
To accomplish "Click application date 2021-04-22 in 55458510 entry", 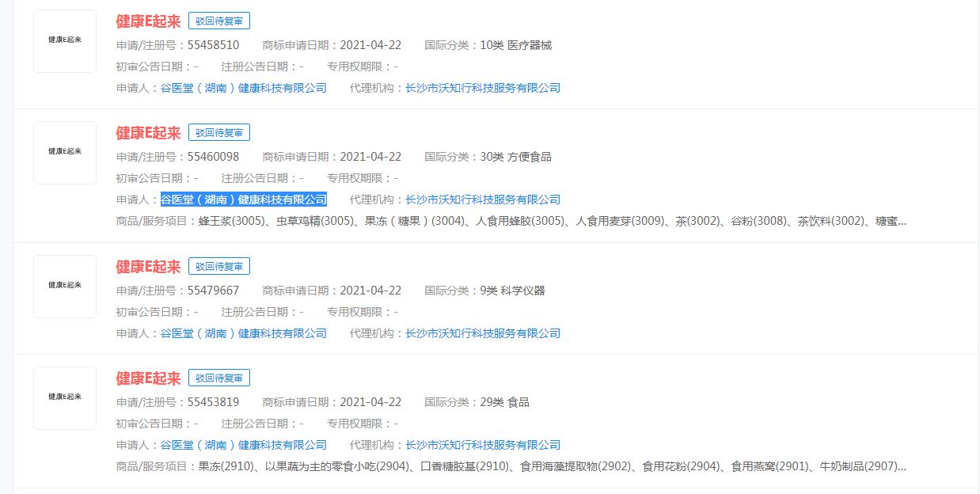I will 370,45.
